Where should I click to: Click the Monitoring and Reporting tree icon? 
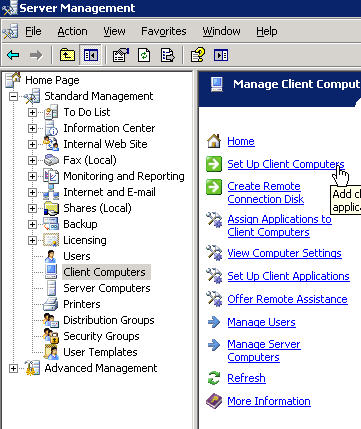coord(51,176)
